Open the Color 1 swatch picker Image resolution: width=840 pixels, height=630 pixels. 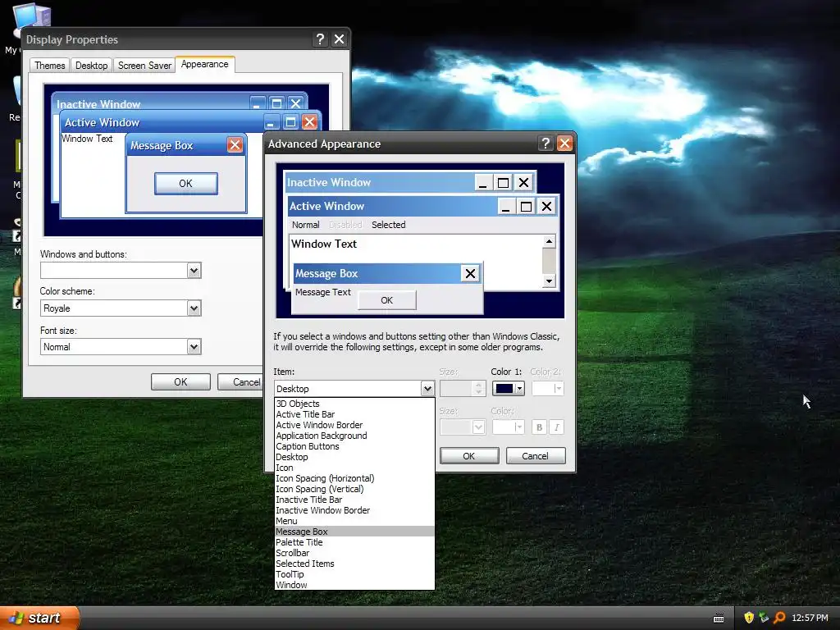(x=508, y=388)
